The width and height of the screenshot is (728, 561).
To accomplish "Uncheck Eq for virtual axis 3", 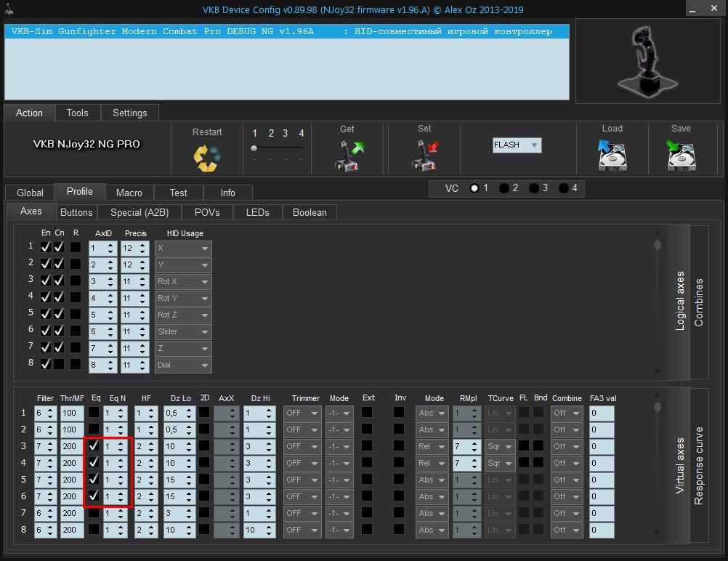I will point(94,446).
